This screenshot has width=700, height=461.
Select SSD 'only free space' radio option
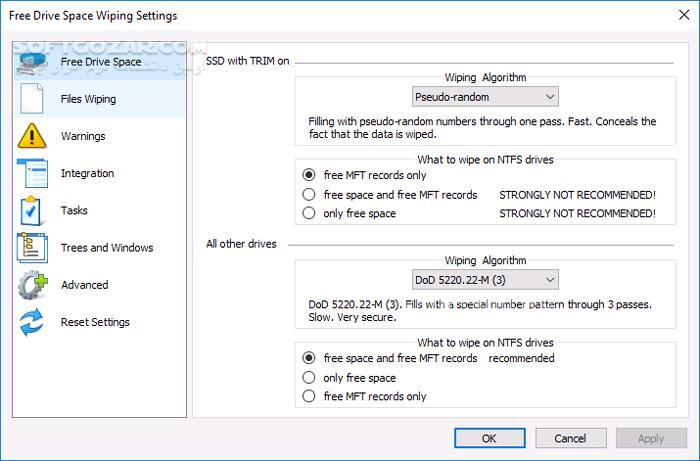pos(309,213)
